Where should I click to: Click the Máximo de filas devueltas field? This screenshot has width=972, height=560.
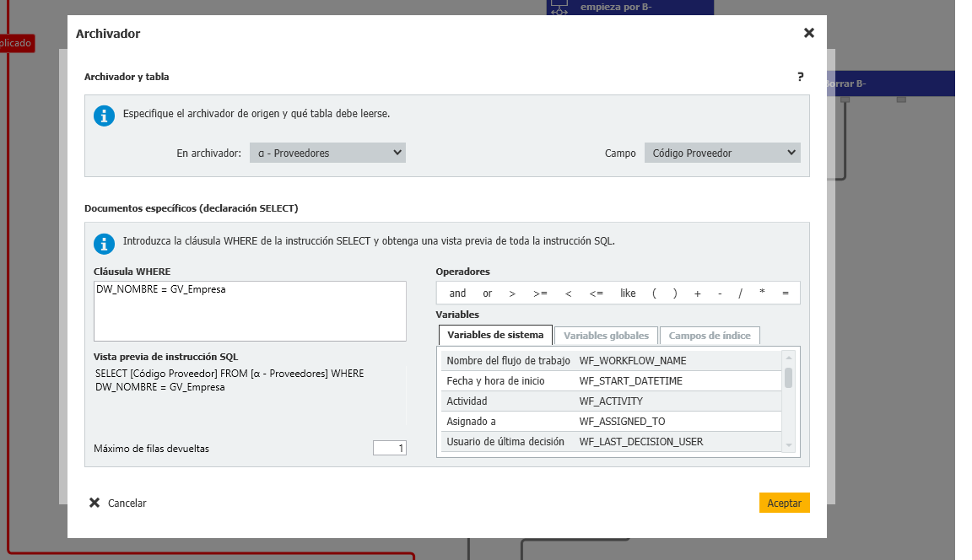(389, 449)
